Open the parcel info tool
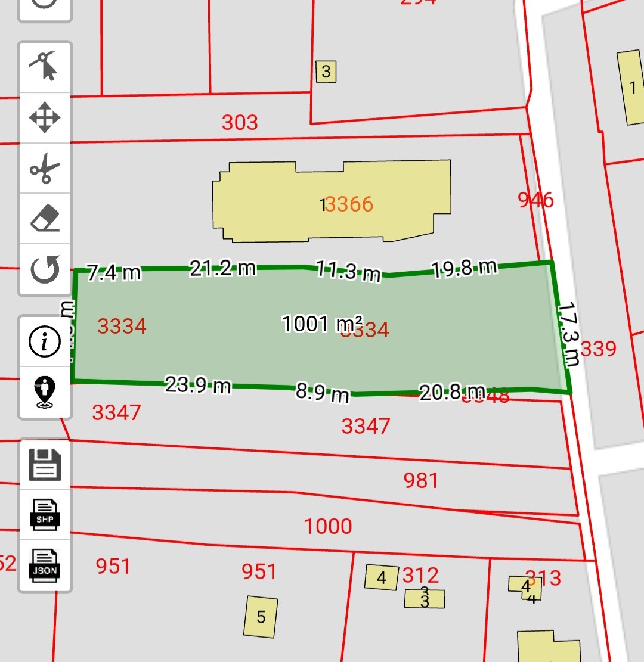 [x=45, y=342]
